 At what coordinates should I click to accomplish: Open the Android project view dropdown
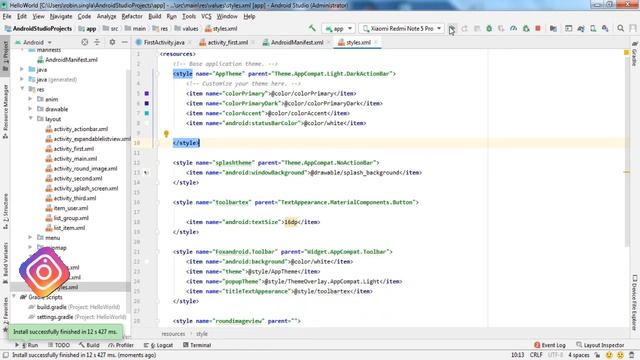click(x=33, y=42)
